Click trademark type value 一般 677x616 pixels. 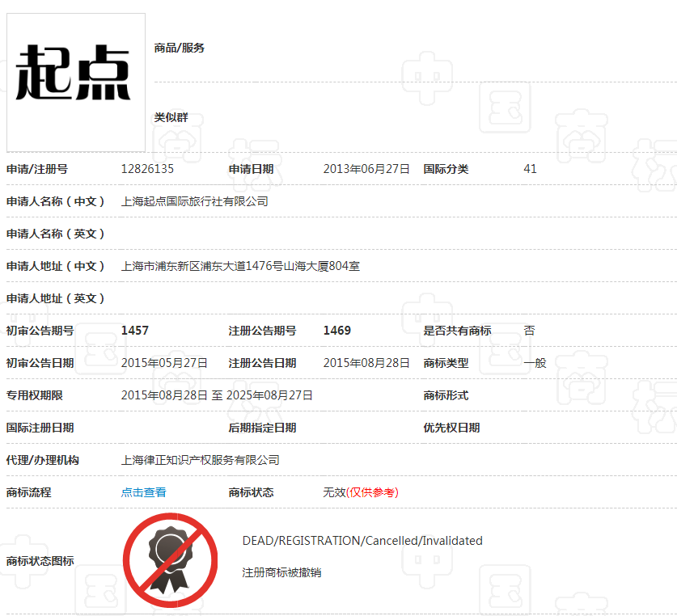(x=535, y=363)
